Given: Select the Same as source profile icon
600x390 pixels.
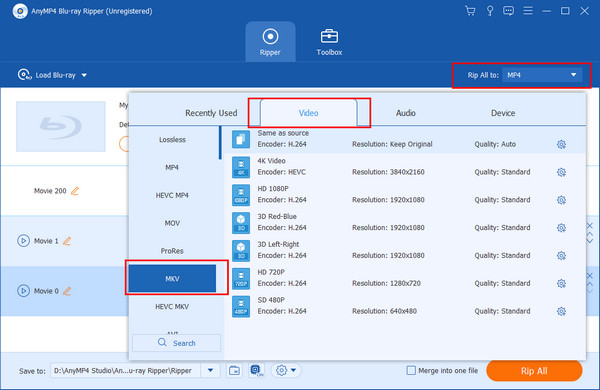Looking at the screenshot, I should tap(241, 139).
